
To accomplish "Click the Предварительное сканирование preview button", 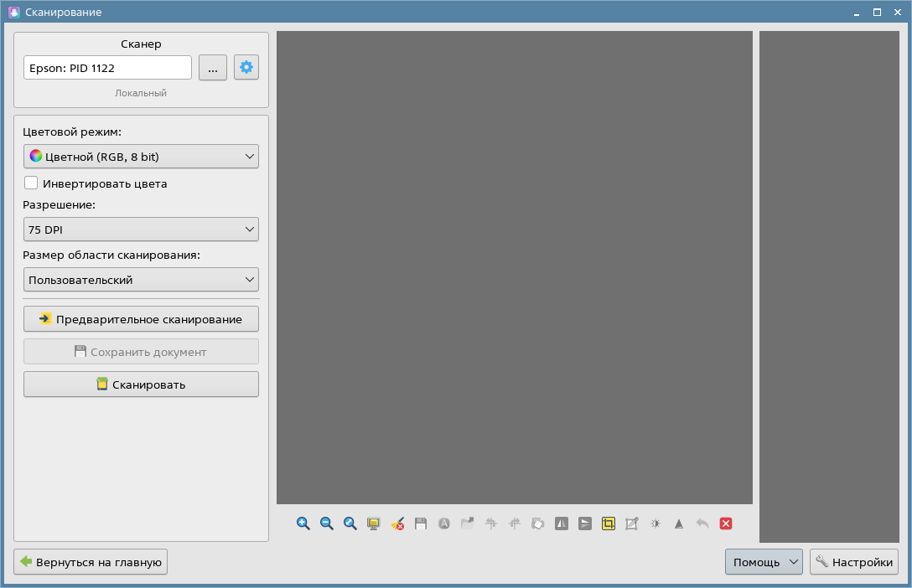I will pos(141,319).
